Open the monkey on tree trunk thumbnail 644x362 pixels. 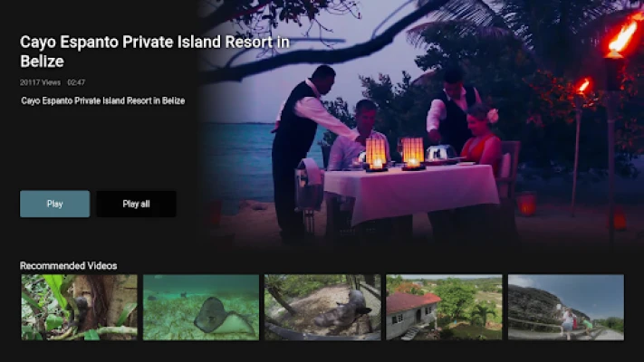point(80,307)
